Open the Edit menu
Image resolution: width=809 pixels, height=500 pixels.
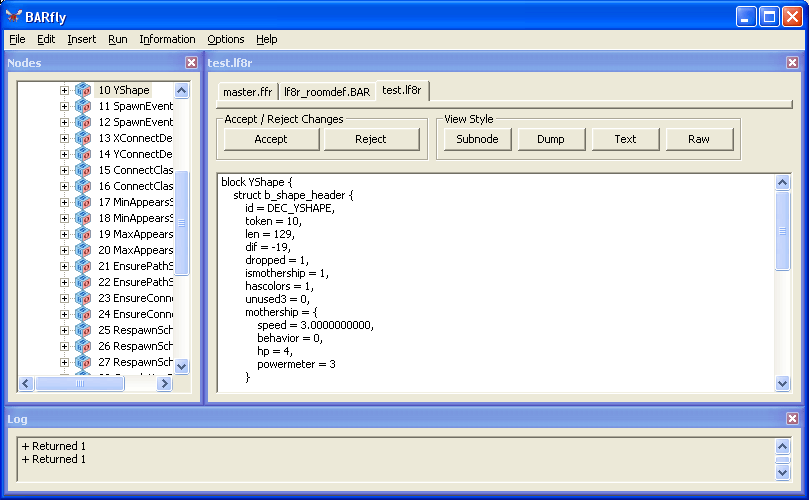pyautogui.click(x=46, y=39)
